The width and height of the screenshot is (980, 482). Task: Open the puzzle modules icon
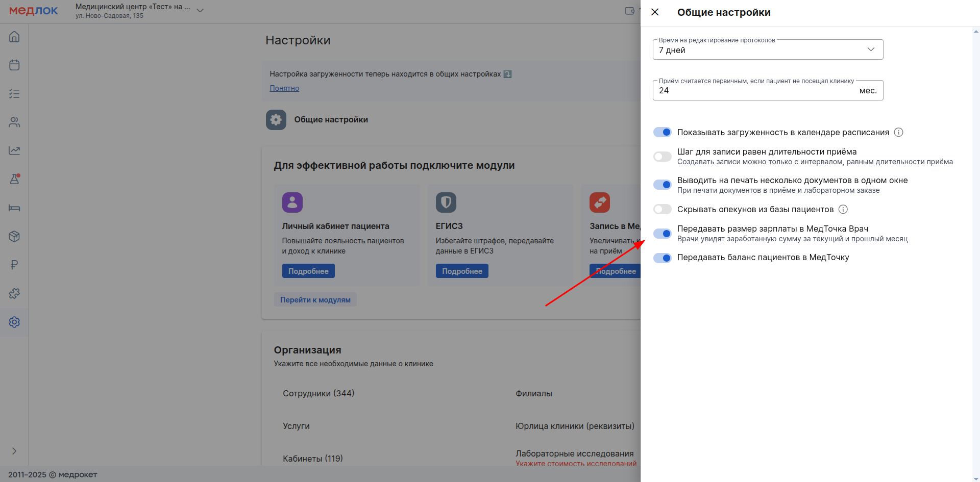coord(14,294)
